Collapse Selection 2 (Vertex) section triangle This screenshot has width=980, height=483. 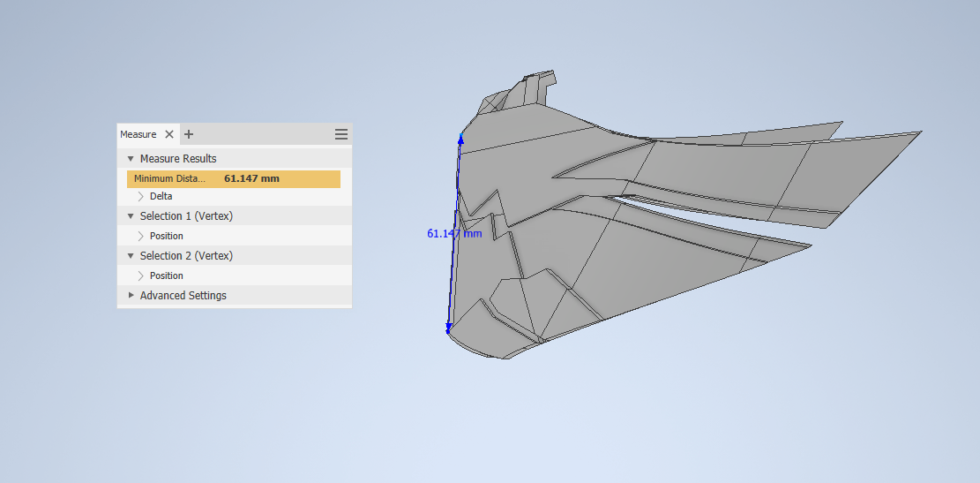pyautogui.click(x=131, y=255)
